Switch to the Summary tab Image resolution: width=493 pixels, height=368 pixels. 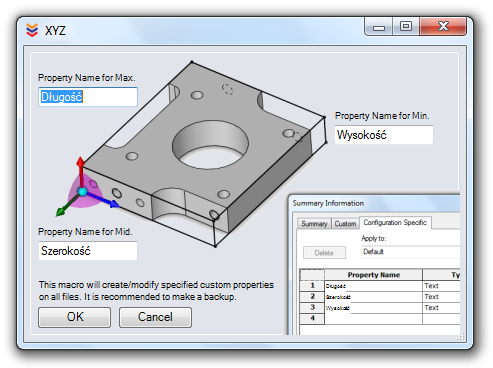click(314, 224)
